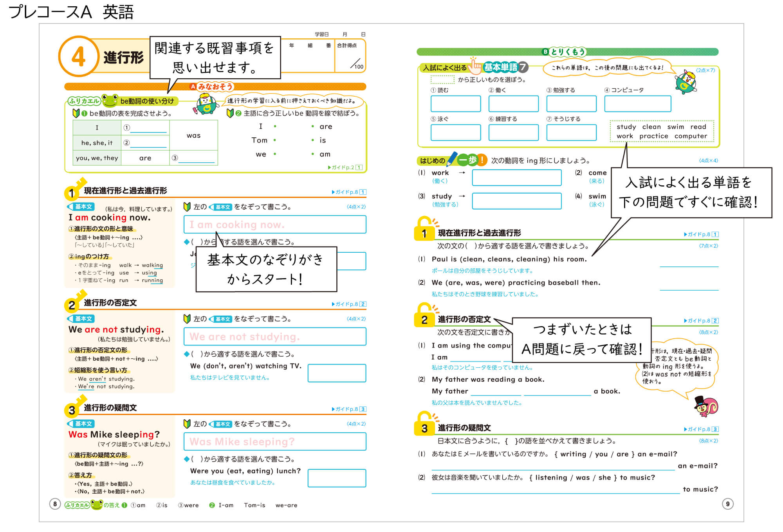The image size is (783, 532).
Task: Click blank ② in the he, she, it row
Action: coord(149,143)
